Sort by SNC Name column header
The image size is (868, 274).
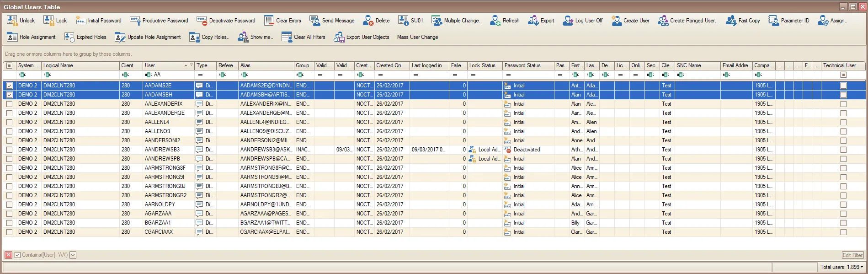698,65
